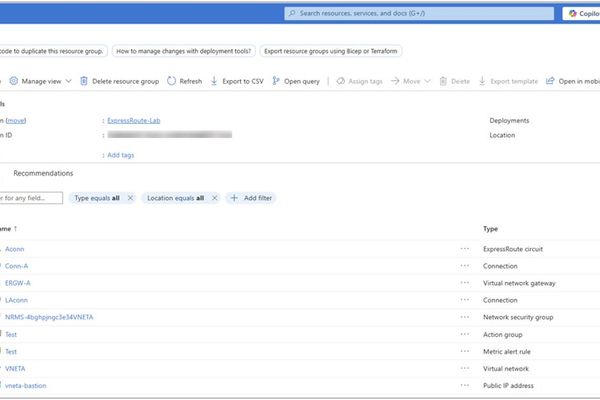
Task: Open the ellipsis menu for Conn-A
Action: pos(465,266)
